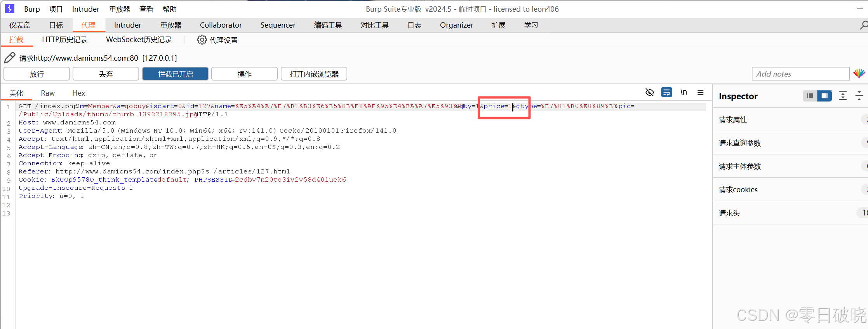Screen dimensions: 868x329
Task: Click the Host header line
Action: click(x=67, y=122)
